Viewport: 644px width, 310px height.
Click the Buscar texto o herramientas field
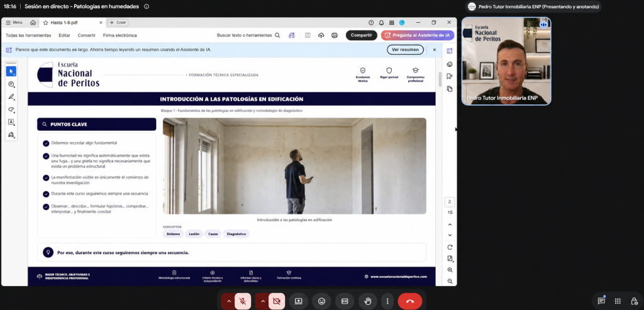[245, 35]
